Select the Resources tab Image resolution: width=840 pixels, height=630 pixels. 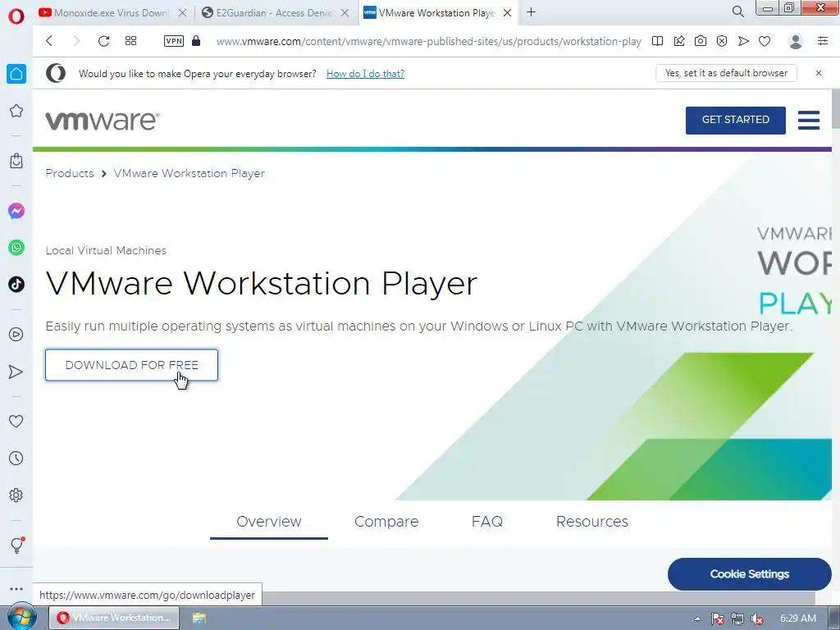tap(592, 521)
